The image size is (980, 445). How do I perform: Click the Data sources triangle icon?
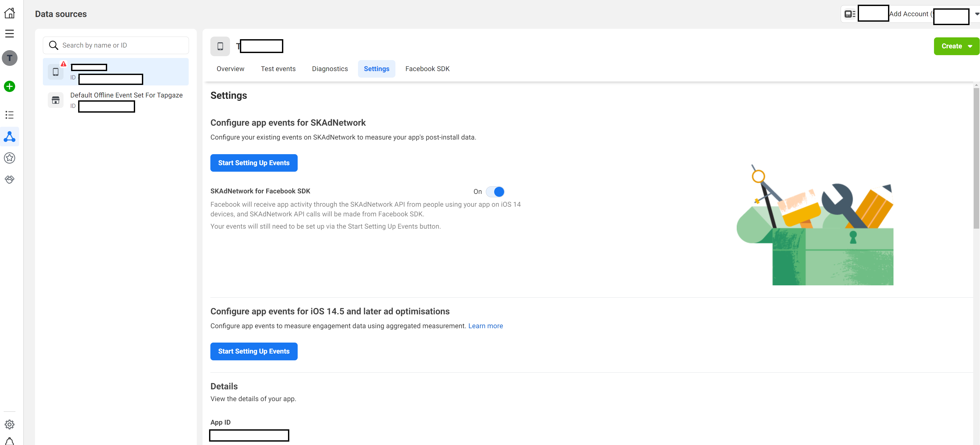click(9, 137)
